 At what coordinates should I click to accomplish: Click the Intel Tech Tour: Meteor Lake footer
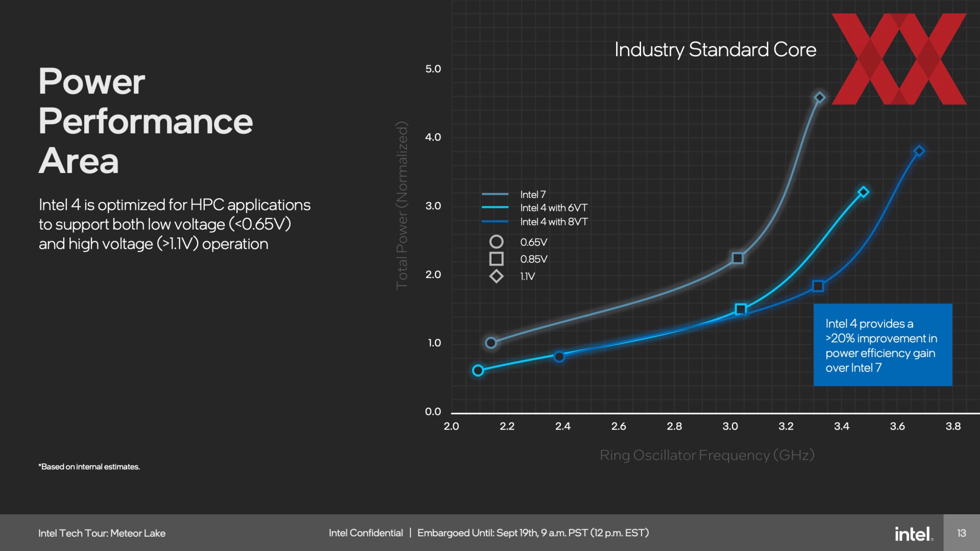pos(102,533)
